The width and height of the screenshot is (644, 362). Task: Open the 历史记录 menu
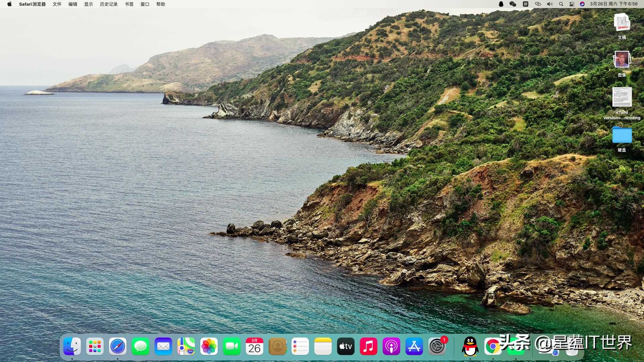pyautogui.click(x=109, y=4)
